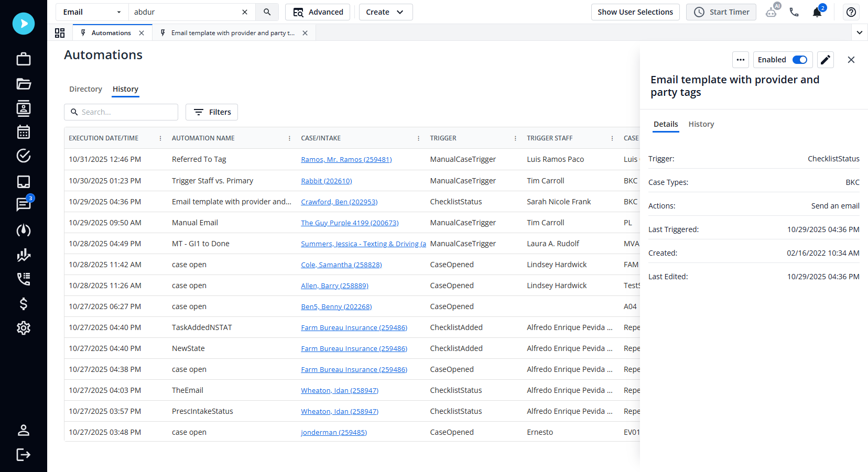This screenshot has height=472, width=868.
Task: Open the tab overflow chevron on the right
Action: pyautogui.click(x=859, y=32)
